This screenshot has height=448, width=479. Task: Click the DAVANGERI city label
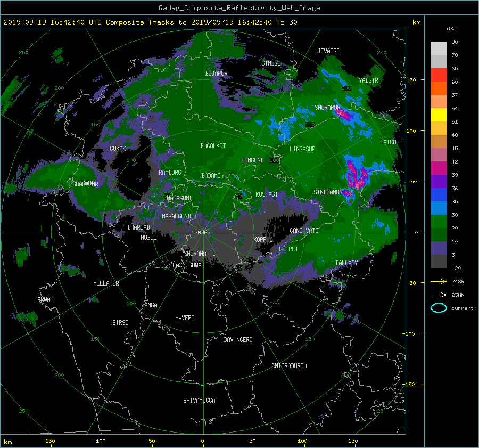[x=238, y=340]
